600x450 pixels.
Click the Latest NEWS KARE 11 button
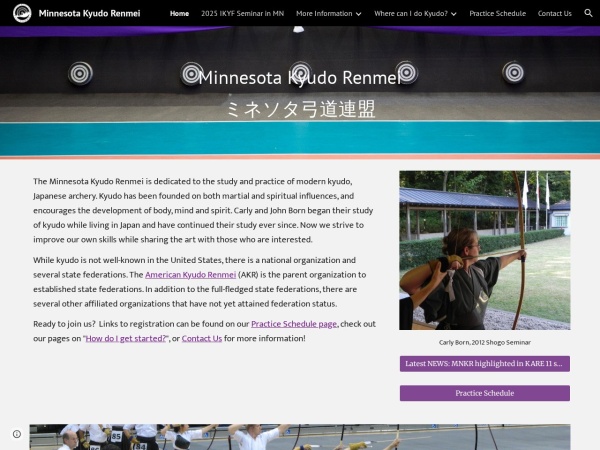[485, 364]
